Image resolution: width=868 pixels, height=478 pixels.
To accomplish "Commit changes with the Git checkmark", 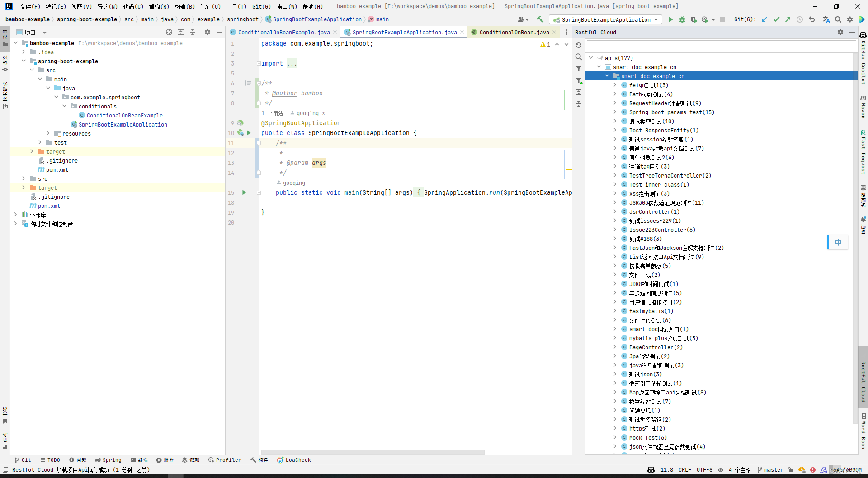I will coord(776,19).
